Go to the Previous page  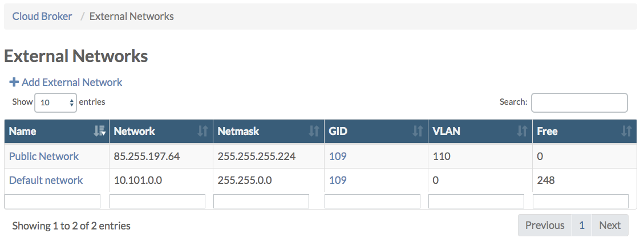click(x=545, y=225)
